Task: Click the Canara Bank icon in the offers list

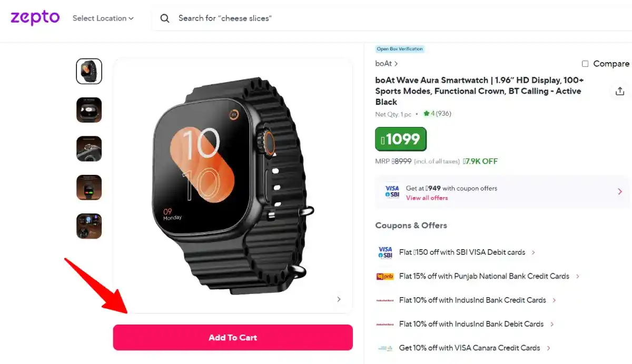Action: tap(385, 348)
